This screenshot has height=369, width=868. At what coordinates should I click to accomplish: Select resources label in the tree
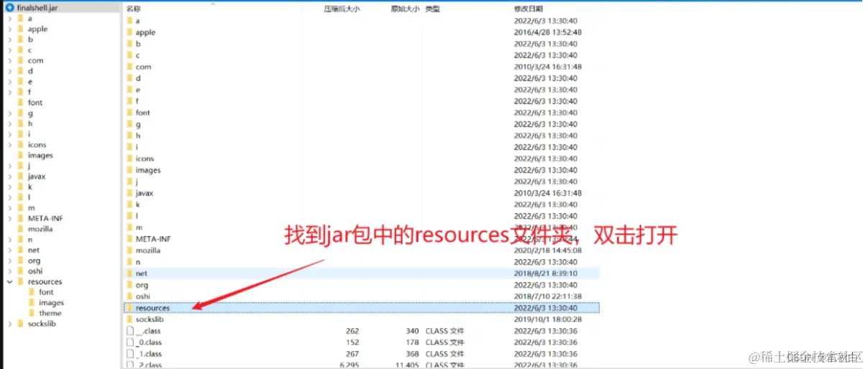(x=45, y=282)
